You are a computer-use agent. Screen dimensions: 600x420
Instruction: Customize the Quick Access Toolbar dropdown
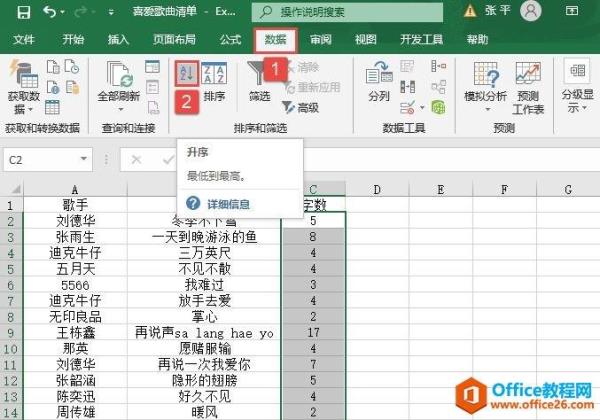click(x=111, y=12)
